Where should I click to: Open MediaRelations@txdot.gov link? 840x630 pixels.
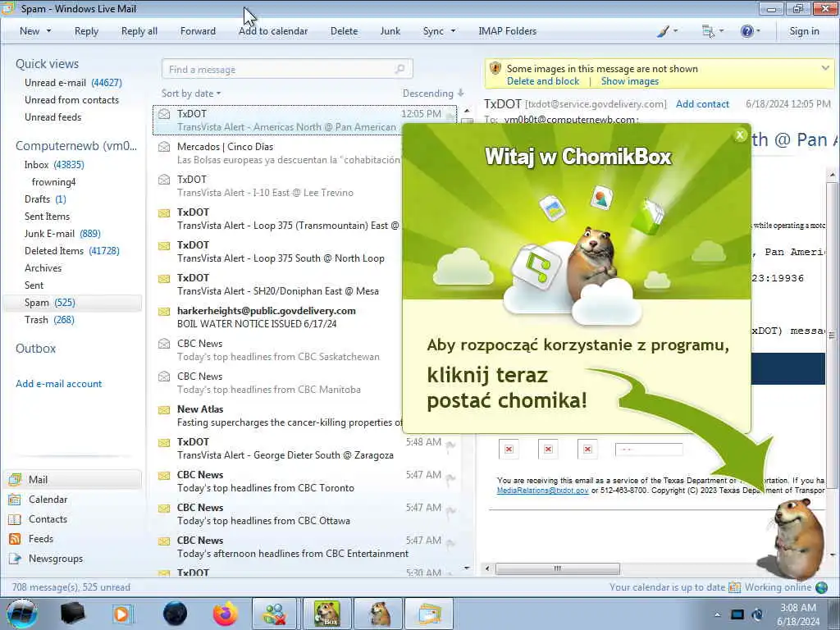coord(542,491)
